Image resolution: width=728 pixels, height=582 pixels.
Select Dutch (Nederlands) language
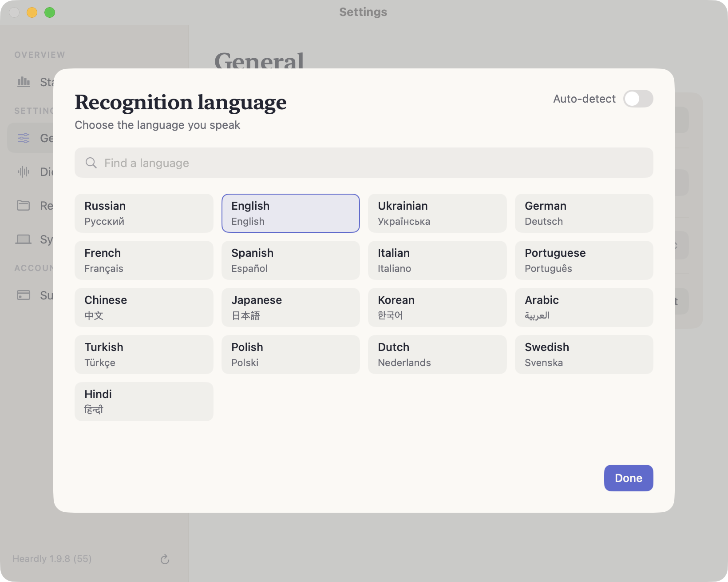coord(437,355)
